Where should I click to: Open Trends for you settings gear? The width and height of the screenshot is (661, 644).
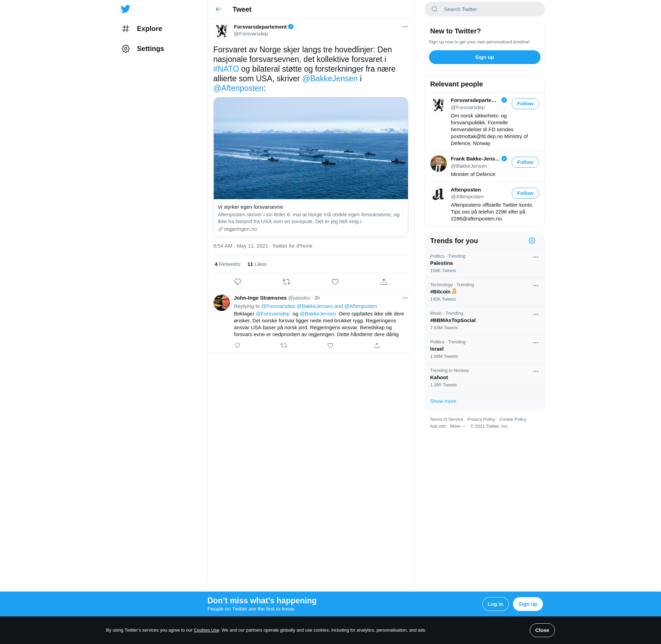pyautogui.click(x=532, y=241)
